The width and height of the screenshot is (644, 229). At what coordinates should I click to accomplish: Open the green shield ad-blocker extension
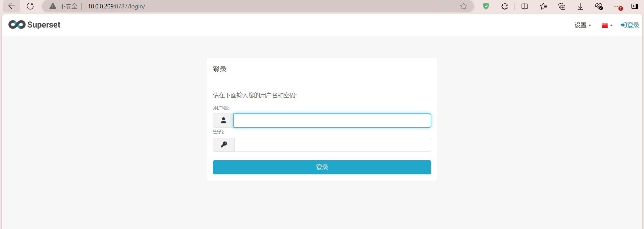coord(486,6)
